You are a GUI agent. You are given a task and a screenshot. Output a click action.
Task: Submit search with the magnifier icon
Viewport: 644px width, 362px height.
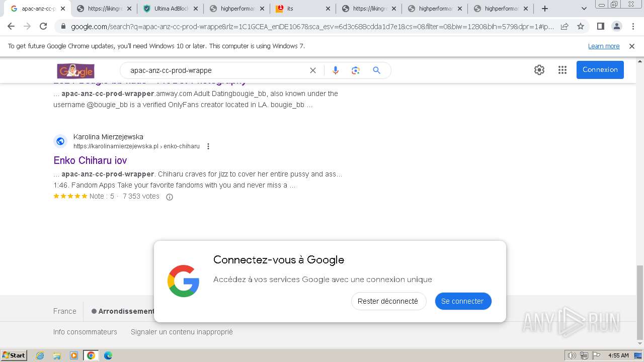coord(376,70)
